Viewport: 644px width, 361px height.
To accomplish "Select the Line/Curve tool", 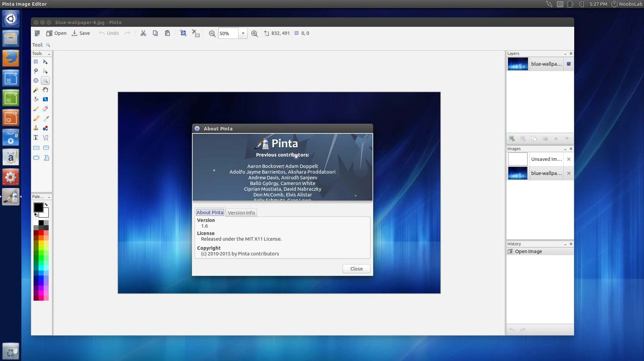I will point(46,137).
